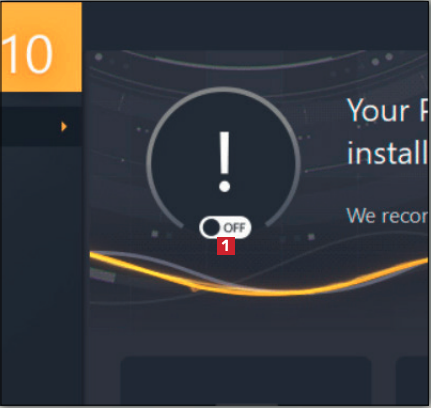
Task: Toggle the OFF protection switch on
Action: [225, 228]
